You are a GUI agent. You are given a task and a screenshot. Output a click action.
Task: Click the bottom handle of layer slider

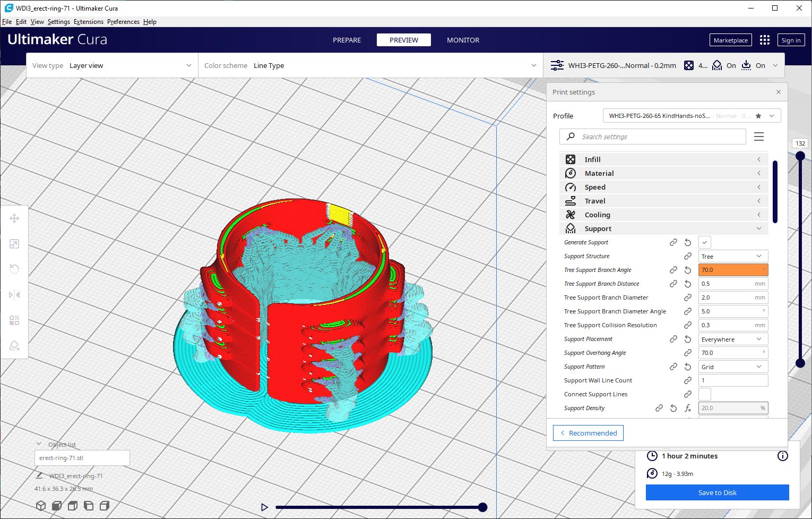point(800,363)
